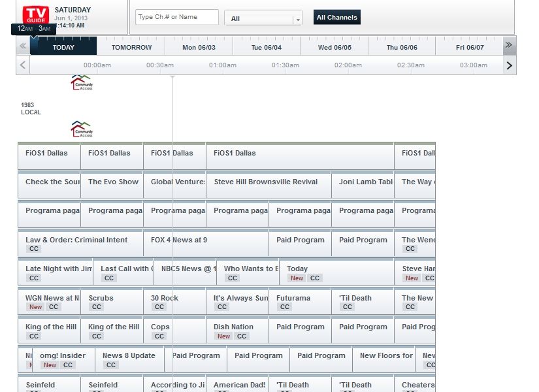Click the CC badge under 30 Rock
539x392 pixels.
(159, 306)
